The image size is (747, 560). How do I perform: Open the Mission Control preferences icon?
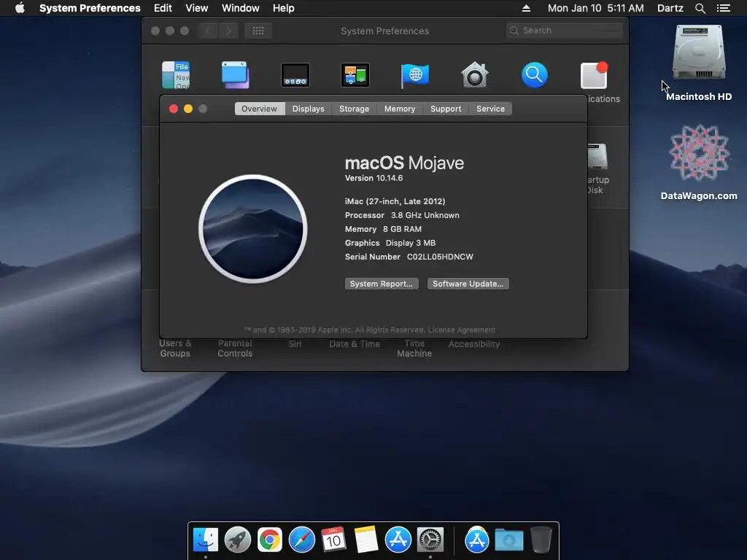click(x=355, y=75)
